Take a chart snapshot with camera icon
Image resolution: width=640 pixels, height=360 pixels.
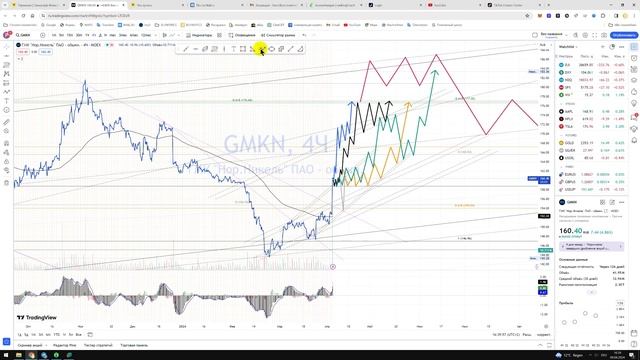pyautogui.click(x=604, y=35)
